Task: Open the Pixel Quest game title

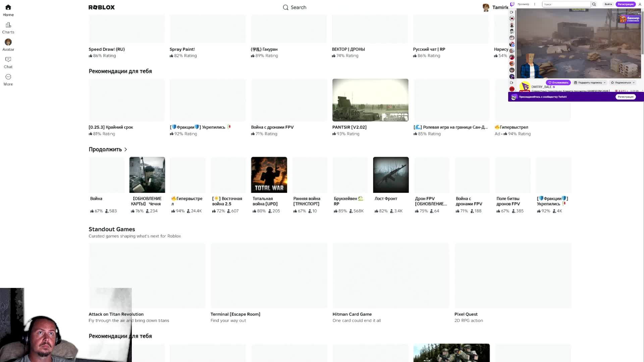Action: coord(466,314)
